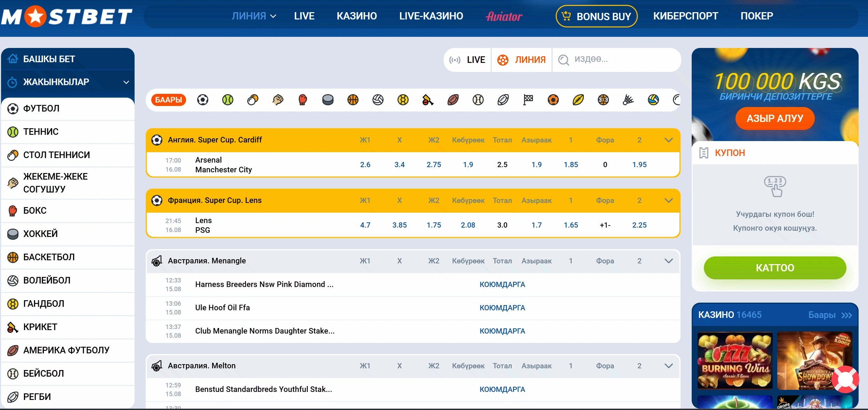
Task: Select 4.7 odds for Lens win
Action: pyautogui.click(x=365, y=225)
